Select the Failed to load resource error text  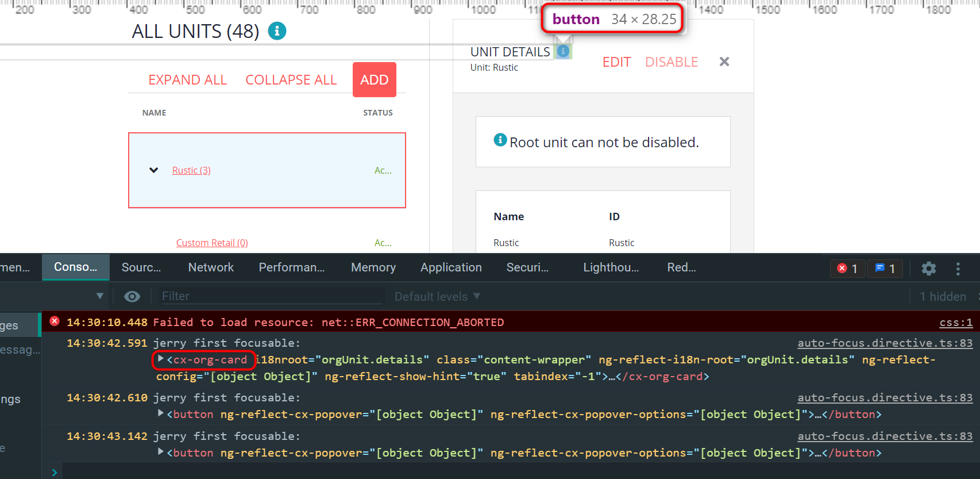[329, 322]
